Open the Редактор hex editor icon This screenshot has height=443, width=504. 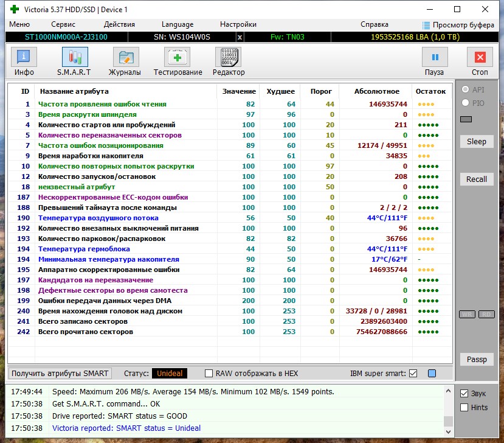pos(229,57)
